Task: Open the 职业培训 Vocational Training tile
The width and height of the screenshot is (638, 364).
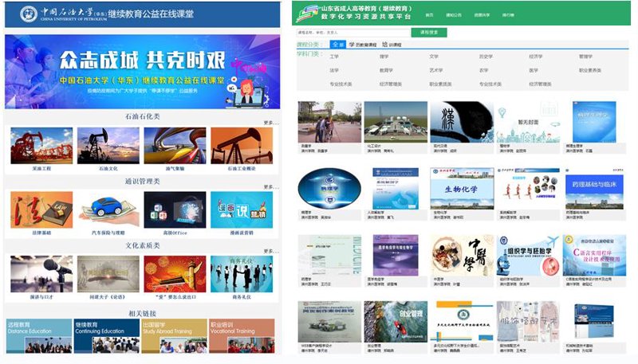Action: [242, 336]
